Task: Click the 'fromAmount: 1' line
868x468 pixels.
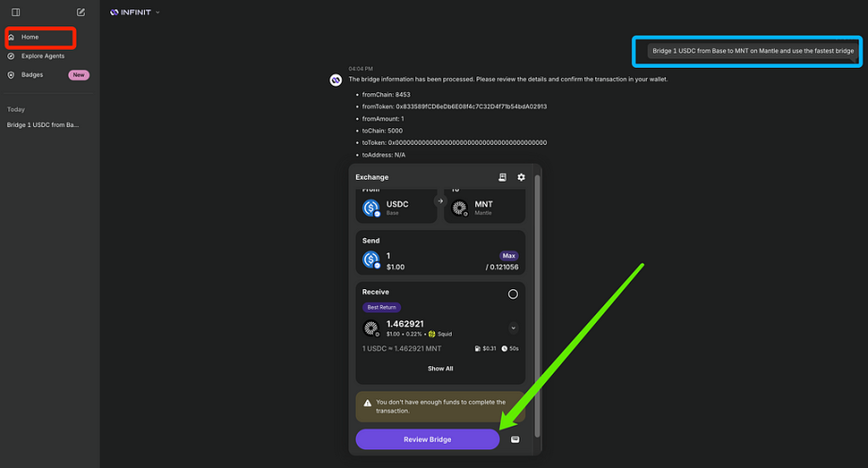Action: point(382,119)
